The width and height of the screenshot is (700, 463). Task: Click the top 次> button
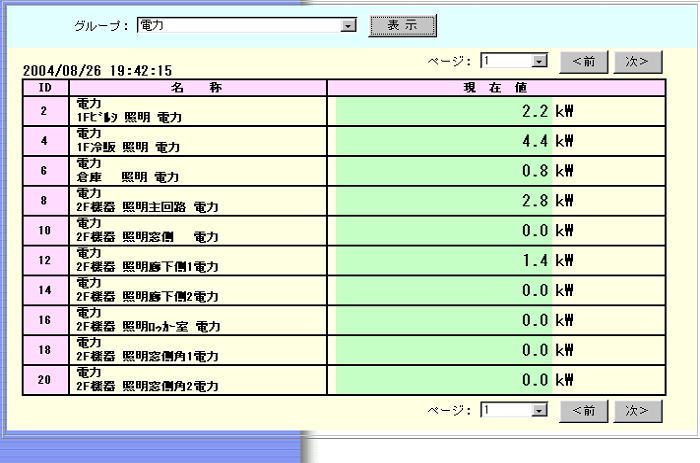tap(638, 62)
